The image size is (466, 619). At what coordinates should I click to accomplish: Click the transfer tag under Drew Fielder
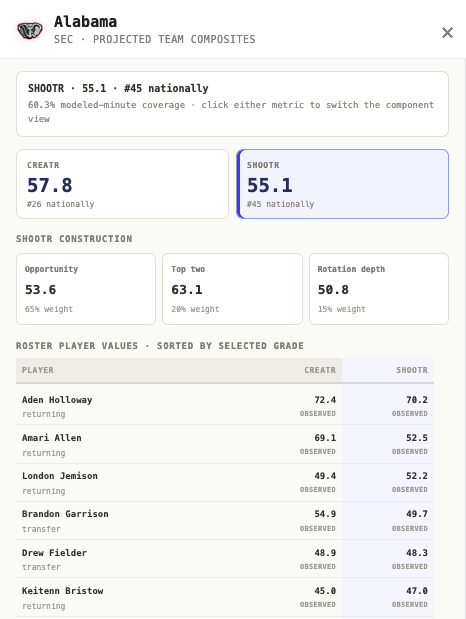pos(41,567)
